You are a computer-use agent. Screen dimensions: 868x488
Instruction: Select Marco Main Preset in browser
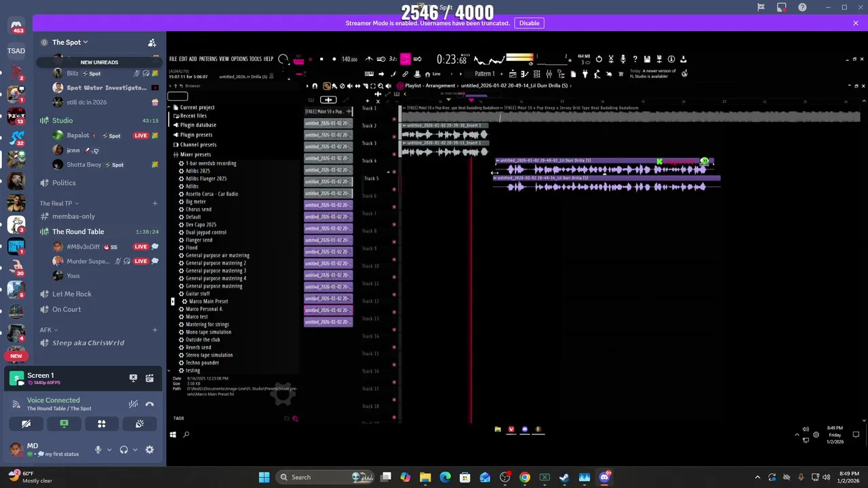208,302
